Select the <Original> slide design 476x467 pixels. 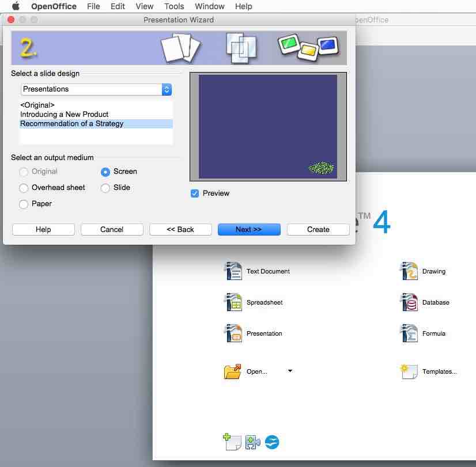click(x=96, y=105)
